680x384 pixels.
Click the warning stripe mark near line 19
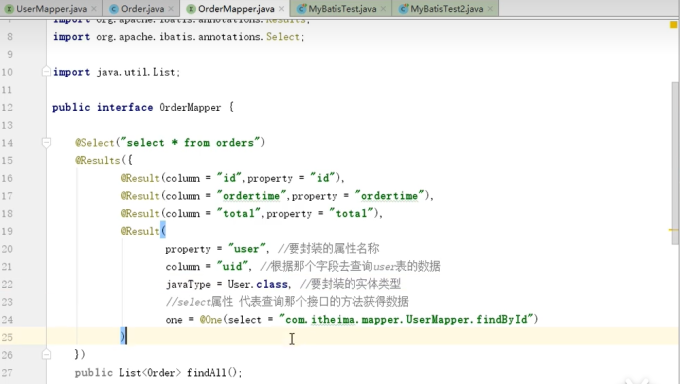[673, 230]
